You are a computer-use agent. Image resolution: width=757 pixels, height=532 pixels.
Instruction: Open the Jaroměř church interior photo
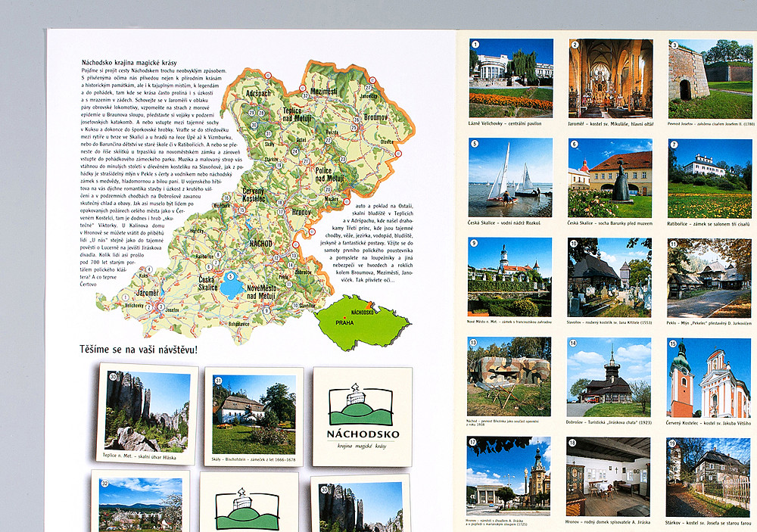click(x=611, y=79)
